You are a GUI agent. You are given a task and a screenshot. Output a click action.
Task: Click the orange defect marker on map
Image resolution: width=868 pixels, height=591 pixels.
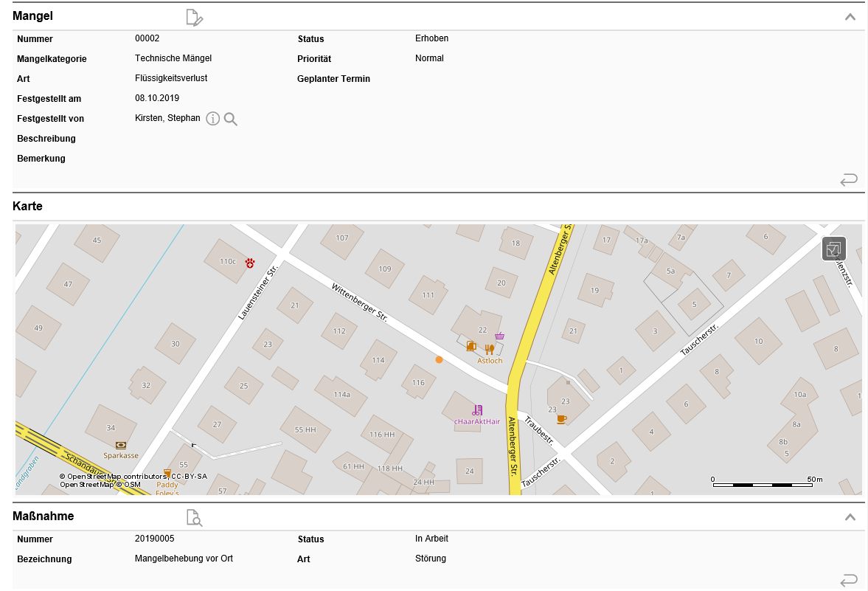click(439, 360)
